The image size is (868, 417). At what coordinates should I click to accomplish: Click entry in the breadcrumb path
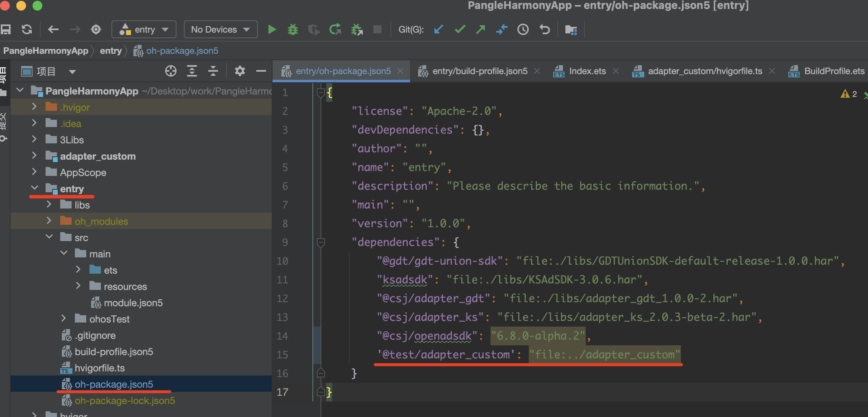(x=111, y=51)
